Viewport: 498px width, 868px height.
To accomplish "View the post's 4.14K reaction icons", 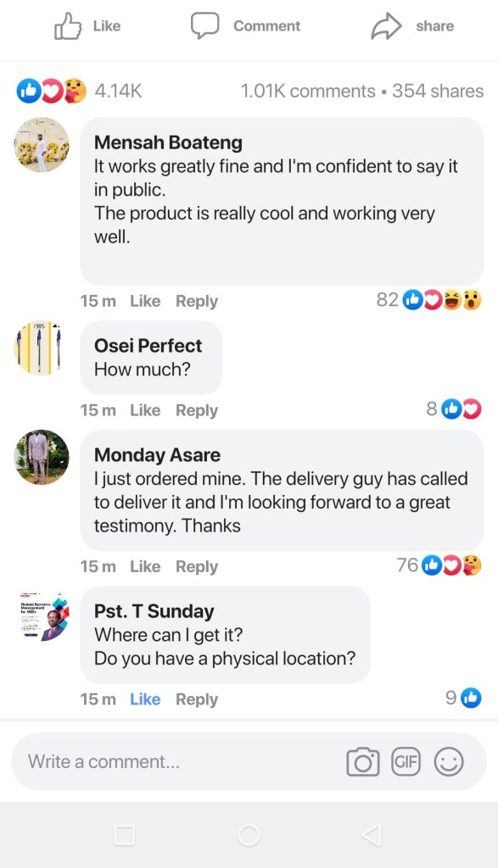I will coord(52,91).
